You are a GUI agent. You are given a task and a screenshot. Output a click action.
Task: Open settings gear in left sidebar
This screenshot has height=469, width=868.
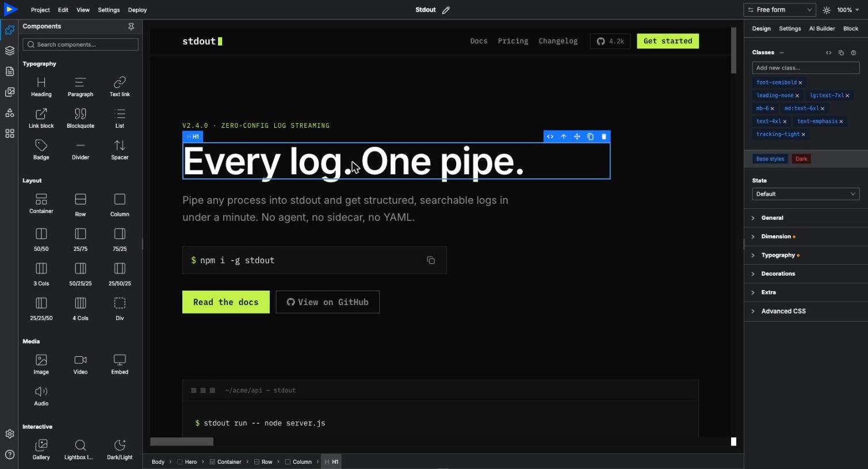10,434
